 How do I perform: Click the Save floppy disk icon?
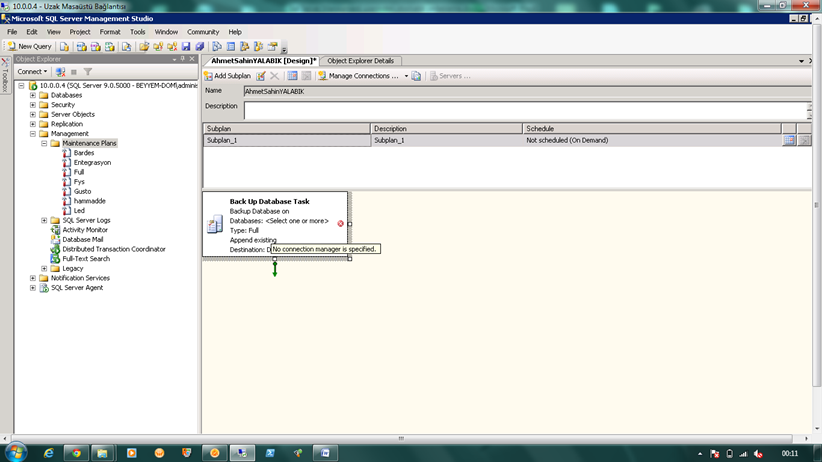[186, 47]
